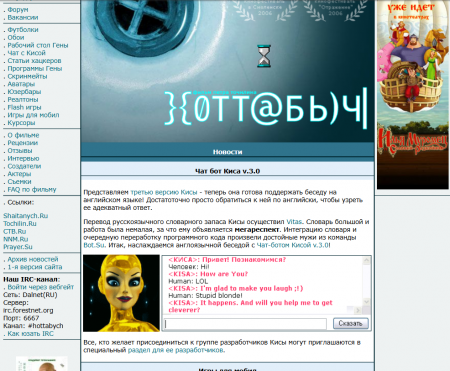450x371 pixels.
Task: Visit NNM.Ru external link
Action: (16, 239)
